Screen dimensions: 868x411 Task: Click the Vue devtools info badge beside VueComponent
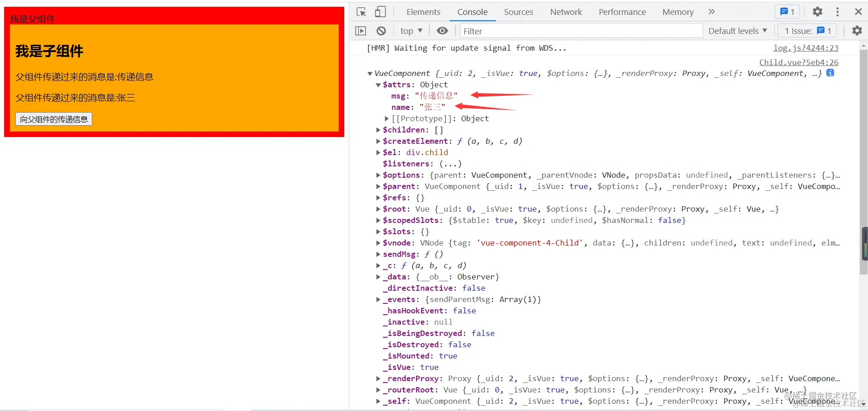tap(830, 72)
